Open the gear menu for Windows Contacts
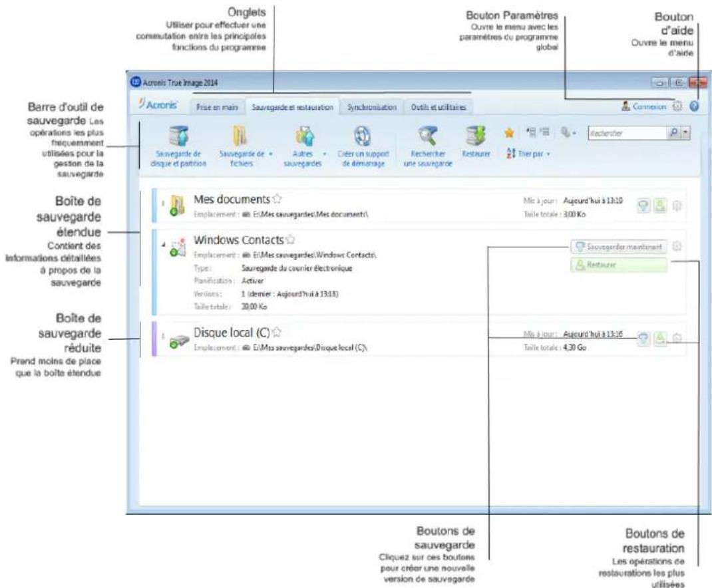 [x=677, y=247]
